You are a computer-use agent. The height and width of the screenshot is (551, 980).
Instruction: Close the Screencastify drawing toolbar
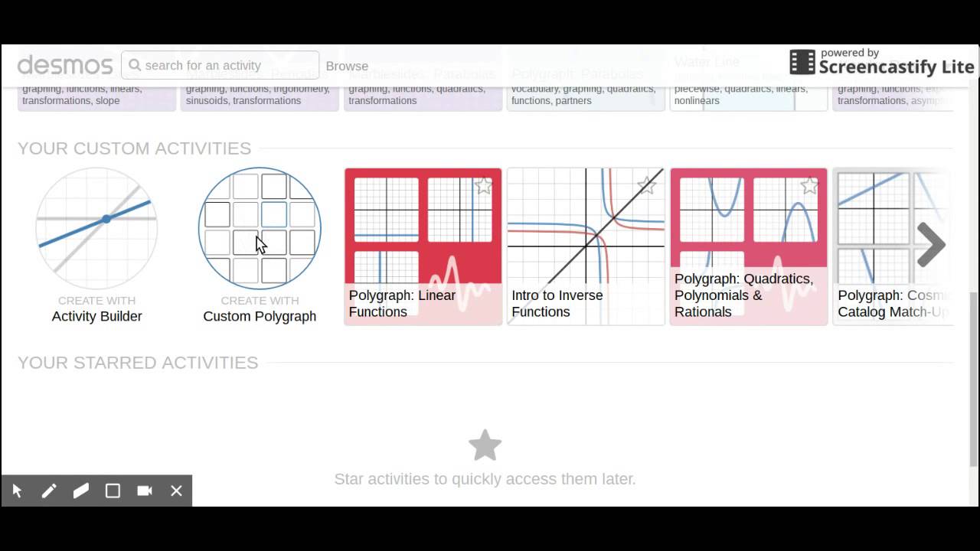(x=176, y=491)
